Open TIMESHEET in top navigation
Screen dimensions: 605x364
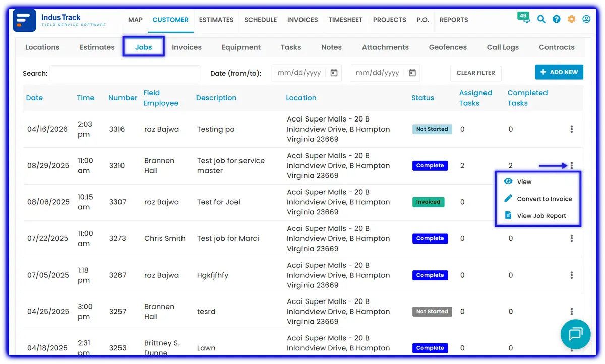coord(345,20)
